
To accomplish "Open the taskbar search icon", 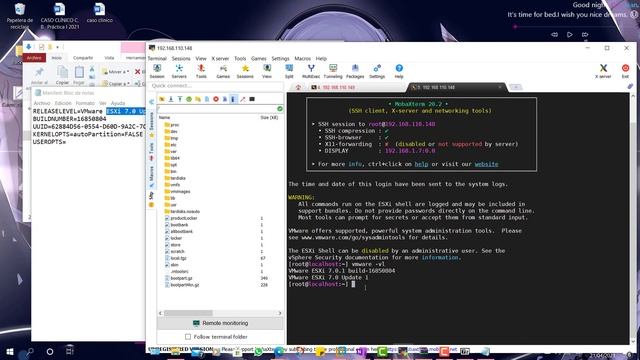I will pyautogui.click(x=30, y=351).
